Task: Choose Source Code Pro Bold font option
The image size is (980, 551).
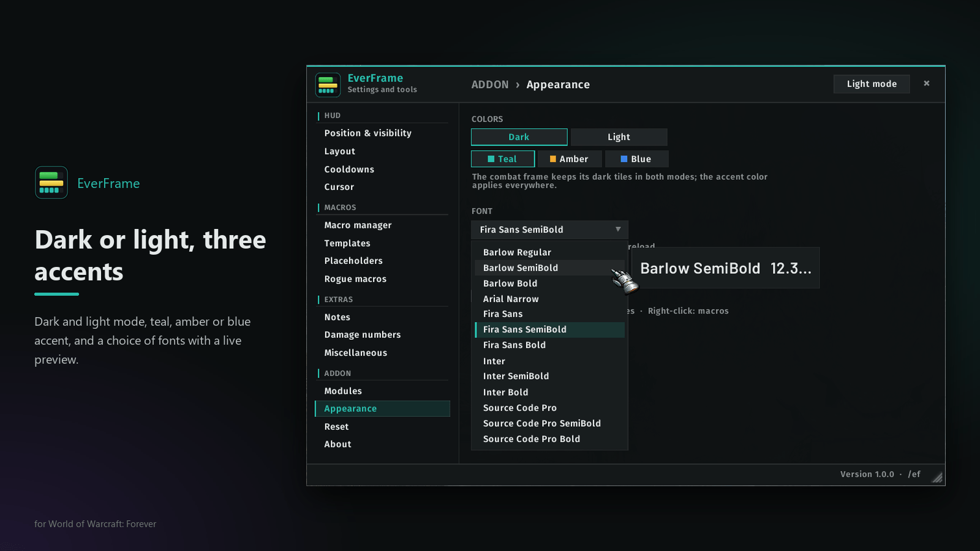Action: [549, 439]
